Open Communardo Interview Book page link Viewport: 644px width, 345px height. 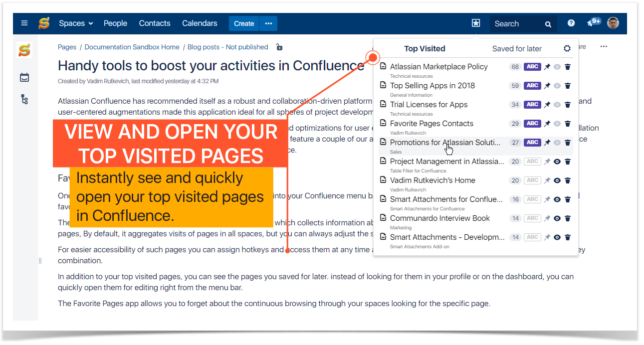point(440,218)
